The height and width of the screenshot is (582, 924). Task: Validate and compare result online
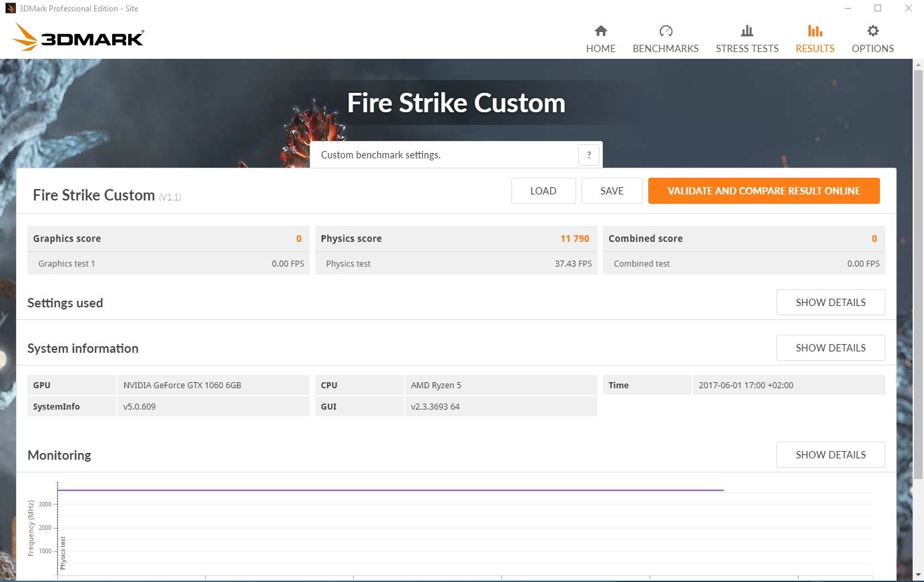[x=764, y=191]
